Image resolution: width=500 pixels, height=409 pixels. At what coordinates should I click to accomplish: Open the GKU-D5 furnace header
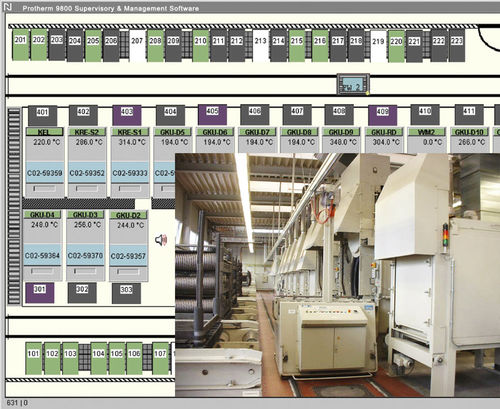point(172,132)
